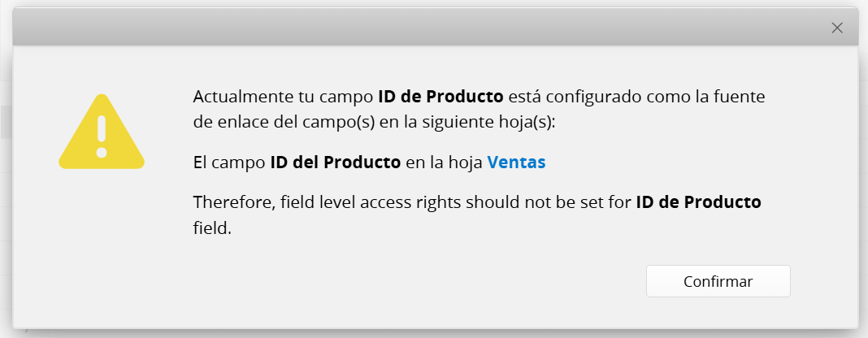Click bold "ID de Producto" in Therefore sentence
The height and width of the screenshot is (338, 868).
(699, 202)
